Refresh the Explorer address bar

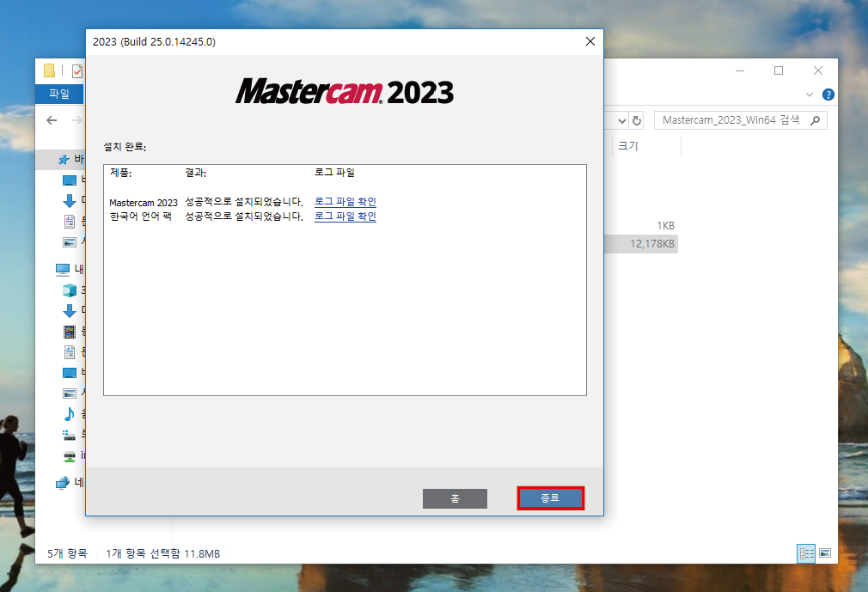(637, 120)
